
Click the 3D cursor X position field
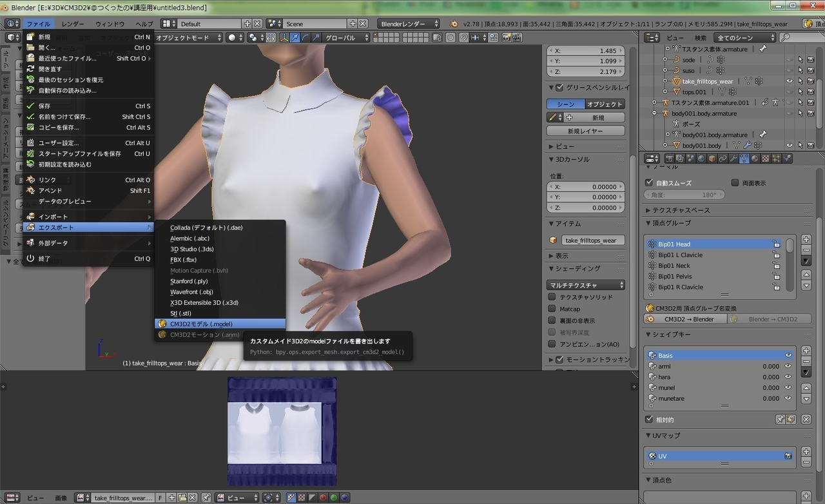click(x=586, y=186)
